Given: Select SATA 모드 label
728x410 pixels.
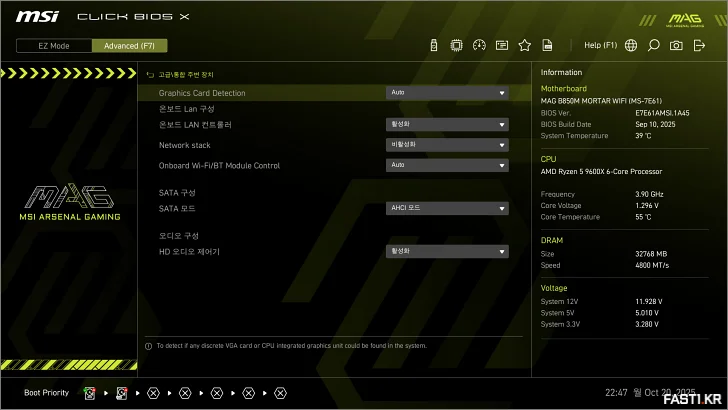Looking at the screenshot, I should point(177,208).
